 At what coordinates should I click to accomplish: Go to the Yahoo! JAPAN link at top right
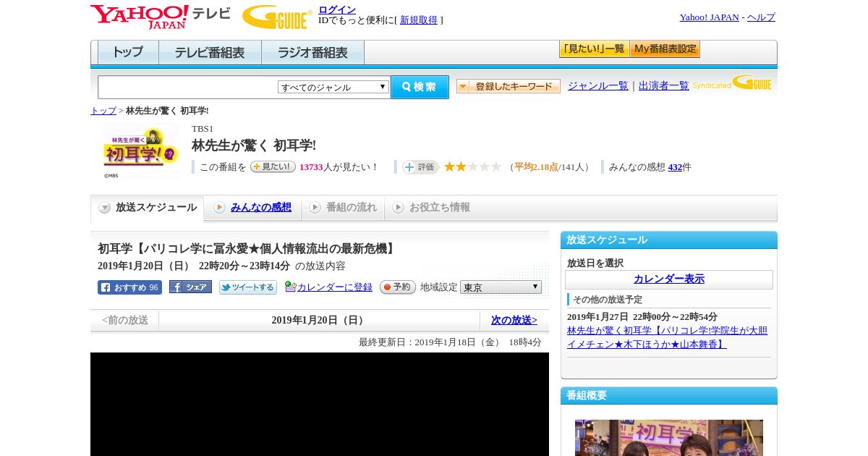pos(709,17)
